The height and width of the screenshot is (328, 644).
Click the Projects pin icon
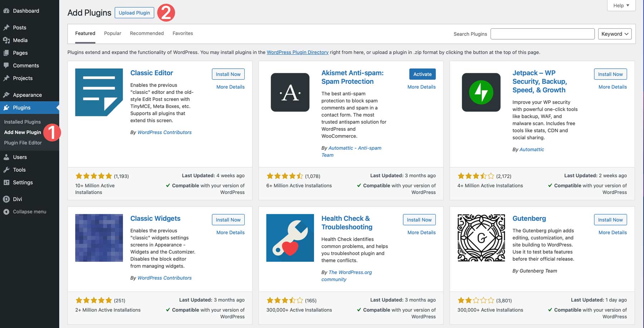(x=6, y=78)
